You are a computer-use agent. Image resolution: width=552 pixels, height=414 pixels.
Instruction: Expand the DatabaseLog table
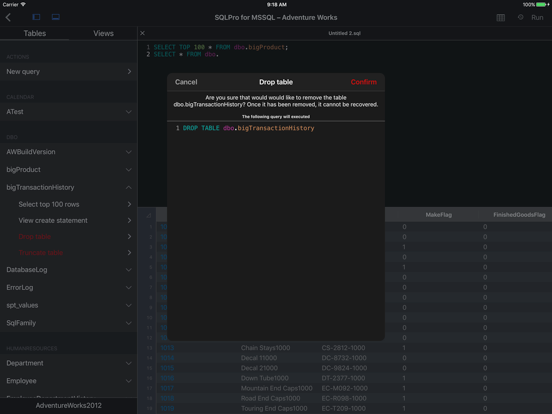(x=69, y=270)
